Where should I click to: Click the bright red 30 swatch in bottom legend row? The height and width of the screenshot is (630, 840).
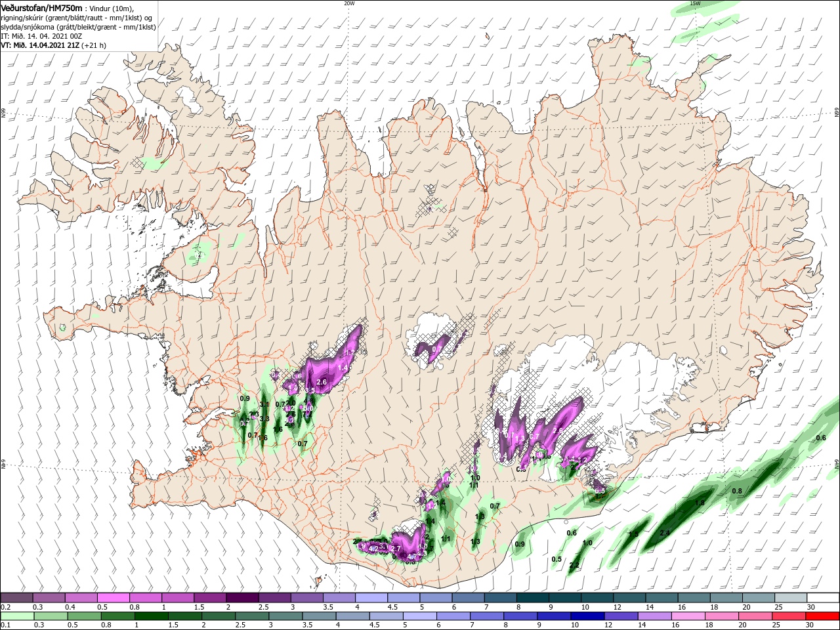823,617
